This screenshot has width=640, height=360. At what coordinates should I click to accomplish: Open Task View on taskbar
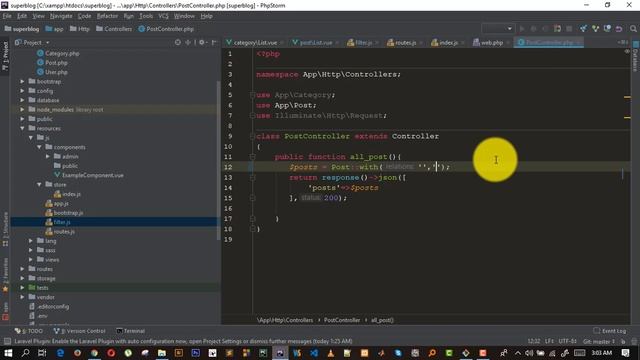[42, 353]
